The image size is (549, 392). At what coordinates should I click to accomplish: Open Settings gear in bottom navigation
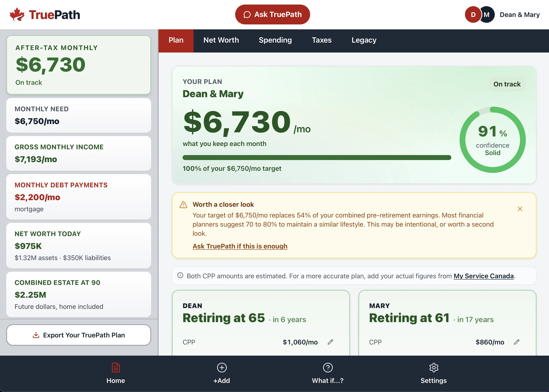[433, 373]
